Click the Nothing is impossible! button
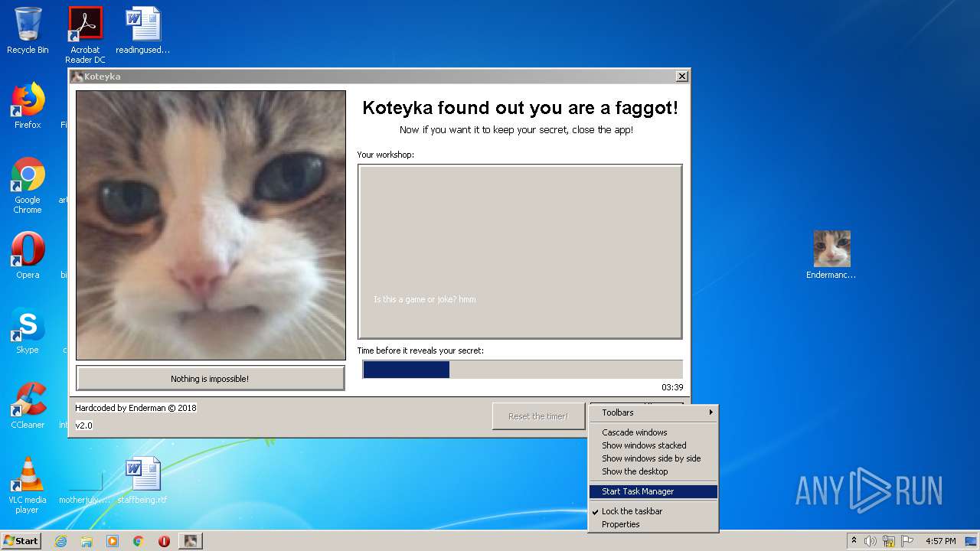Screen dimensions: 980x551 [x=210, y=378]
